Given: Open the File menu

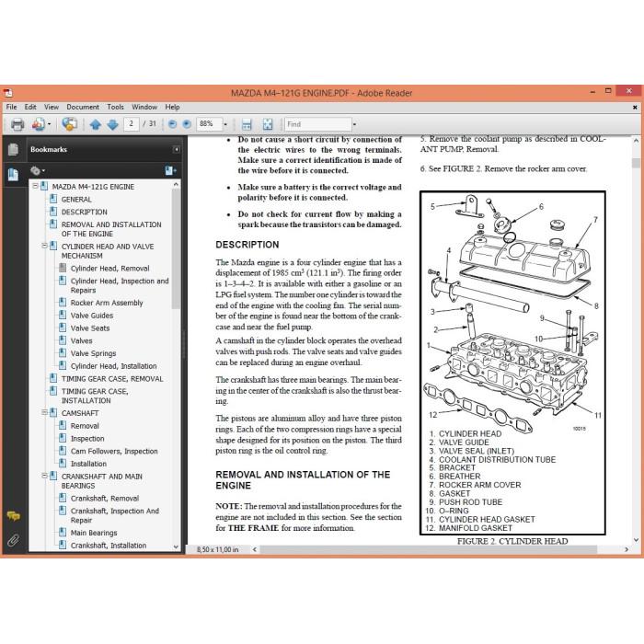Looking at the screenshot, I should pyautogui.click(x=11, y=108).
